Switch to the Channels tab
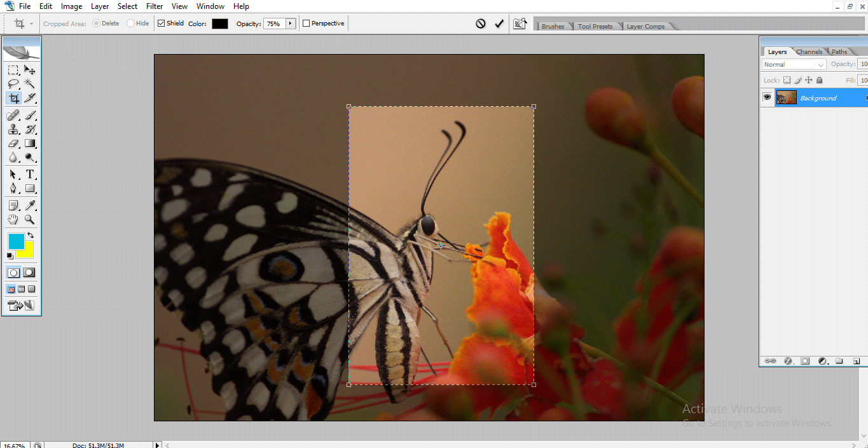 [x=809, y=51]
